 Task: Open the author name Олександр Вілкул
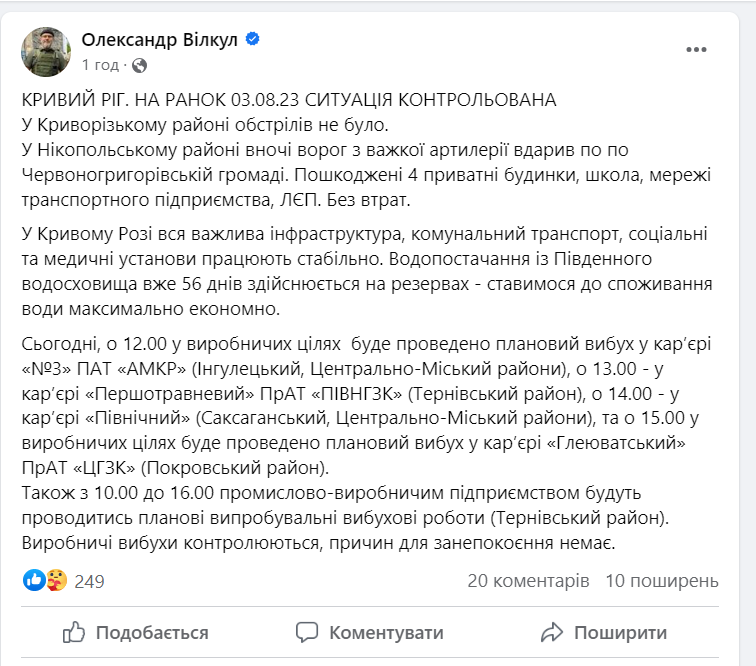[x=162, y=40]
